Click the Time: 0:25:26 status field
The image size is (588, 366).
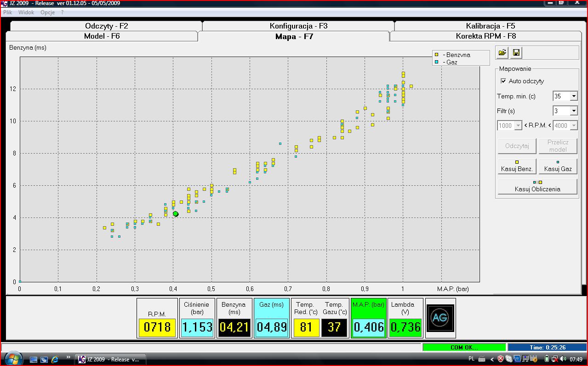point(547,347)
